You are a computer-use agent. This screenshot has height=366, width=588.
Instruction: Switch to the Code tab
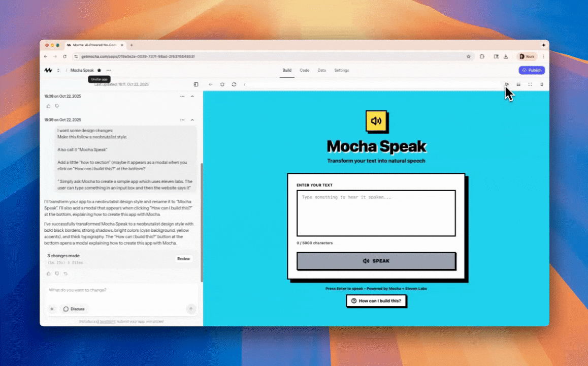tap(304, 70)
